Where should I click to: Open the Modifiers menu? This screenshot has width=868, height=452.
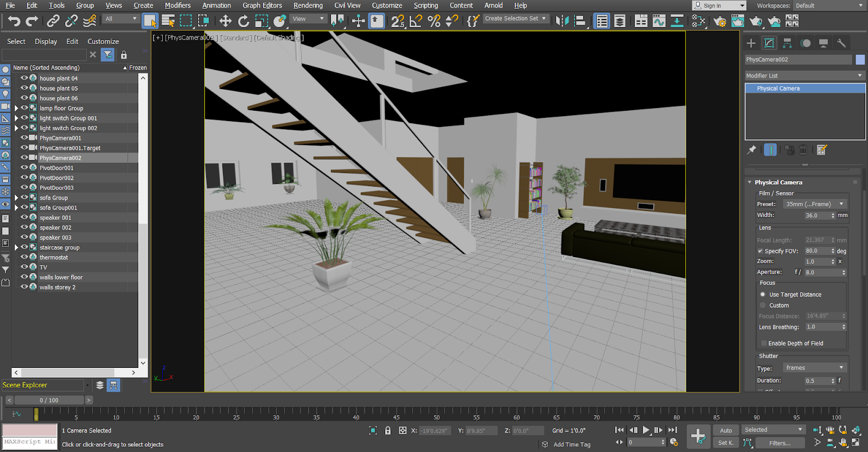(x=178, y=5)
